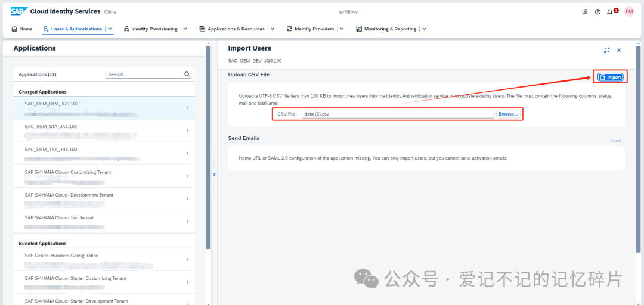Screen dimensions: 644x305
Task: Click chevron on Test Tenant row
Action: click(x=187, y=222)
